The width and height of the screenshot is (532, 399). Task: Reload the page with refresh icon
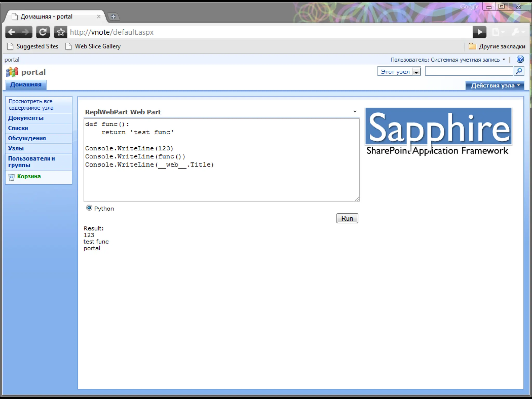43,32
